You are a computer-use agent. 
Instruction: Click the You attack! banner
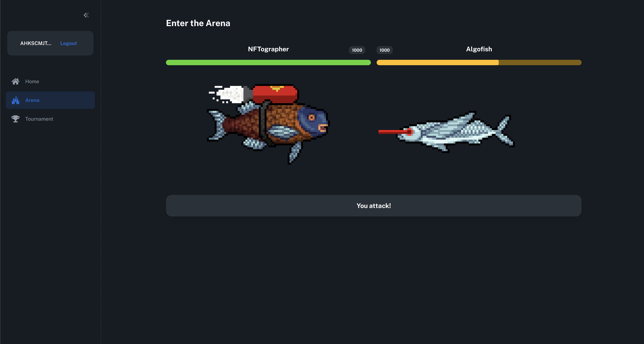373,206
